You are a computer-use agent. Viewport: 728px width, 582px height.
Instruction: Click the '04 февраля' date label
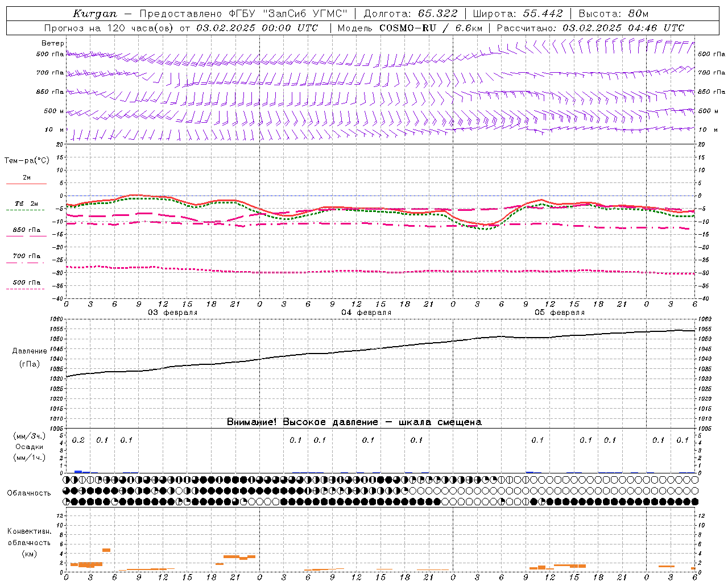click(x=366, y=313)
